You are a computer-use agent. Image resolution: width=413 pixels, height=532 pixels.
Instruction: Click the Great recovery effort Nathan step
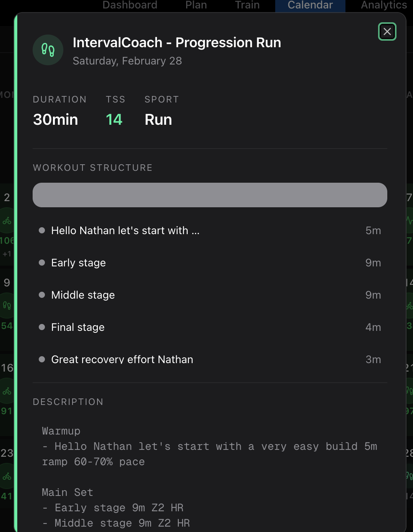pos(122,359)
